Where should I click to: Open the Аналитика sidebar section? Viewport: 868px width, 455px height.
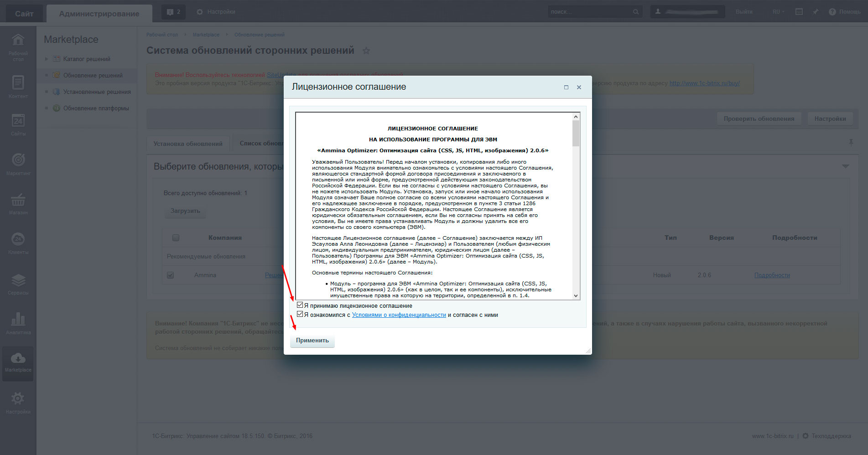(x=18, y=323)
